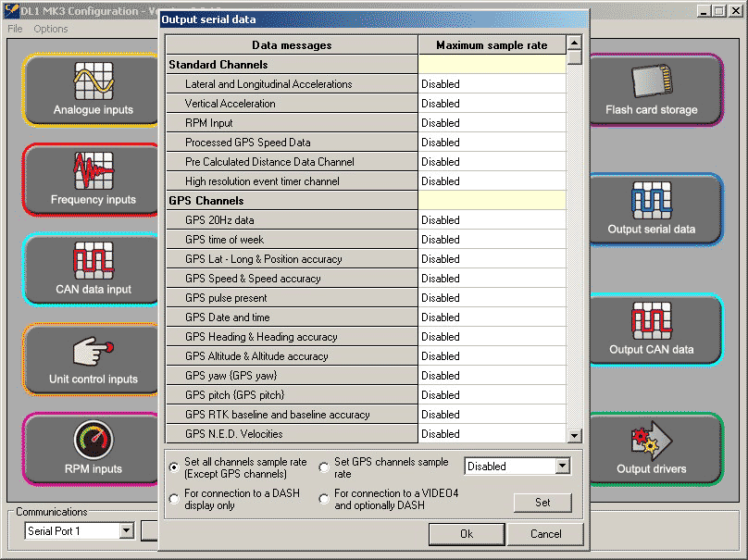Click Ok to confirm serial data settings
The width and height of the screenshot is (748, 560).
467,534
